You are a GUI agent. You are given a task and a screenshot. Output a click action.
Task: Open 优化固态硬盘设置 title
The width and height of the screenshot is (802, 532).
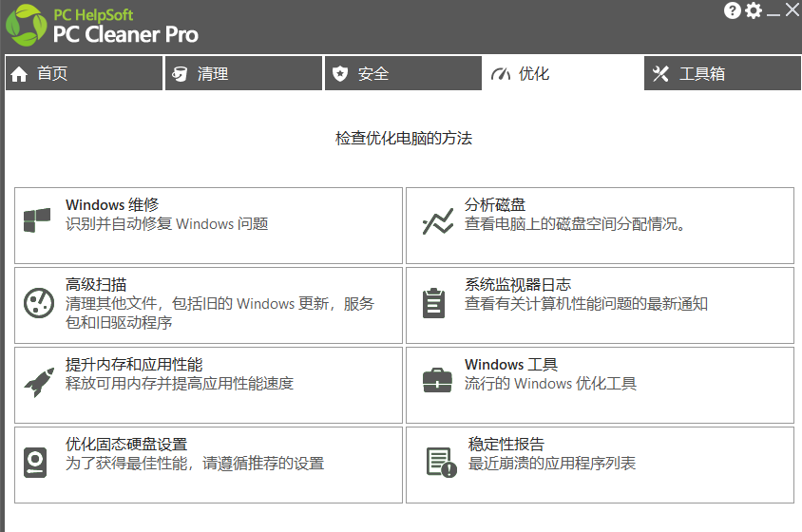(x=126, y=444)
